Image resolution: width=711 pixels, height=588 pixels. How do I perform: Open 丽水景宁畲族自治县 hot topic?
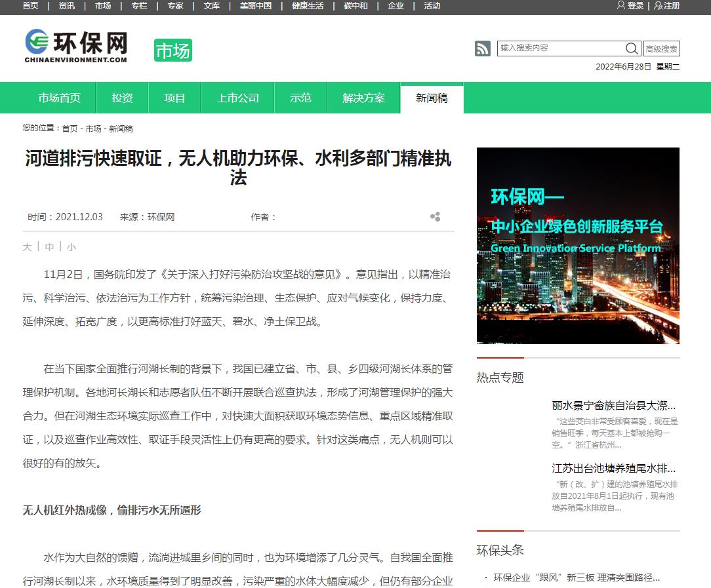coord(613,406)
